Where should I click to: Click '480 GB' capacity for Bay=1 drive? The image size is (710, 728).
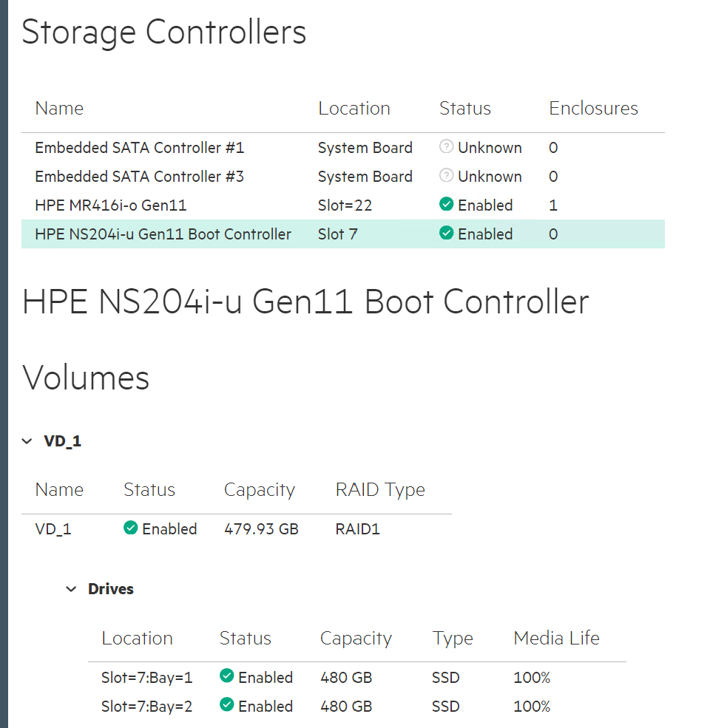(x=346, y=678)
